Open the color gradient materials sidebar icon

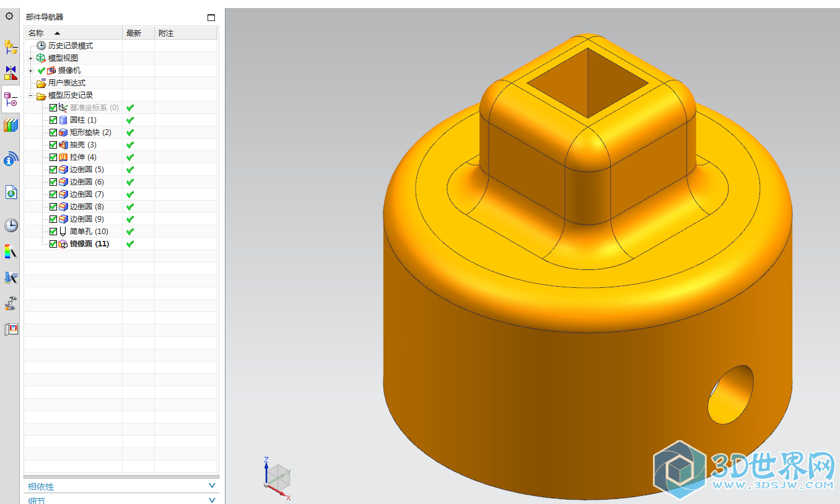(x=11, y=251)
